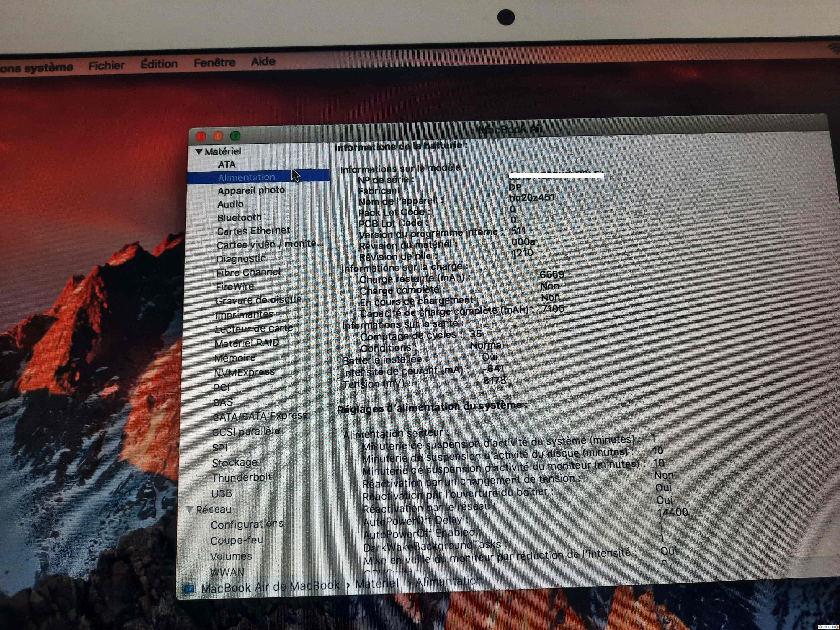
Task: Click the cycle count value 35
Action: point(475,334)
